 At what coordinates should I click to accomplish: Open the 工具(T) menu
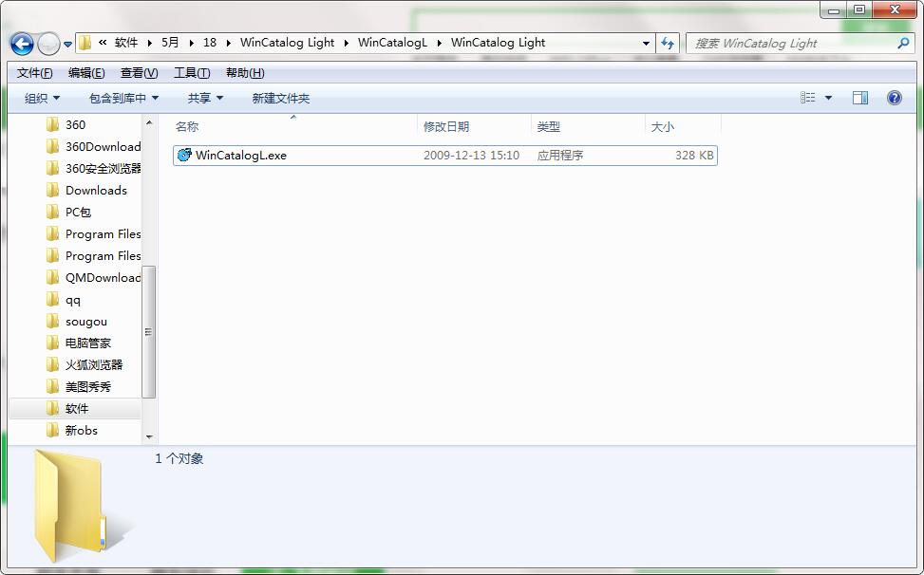[192, 73]
